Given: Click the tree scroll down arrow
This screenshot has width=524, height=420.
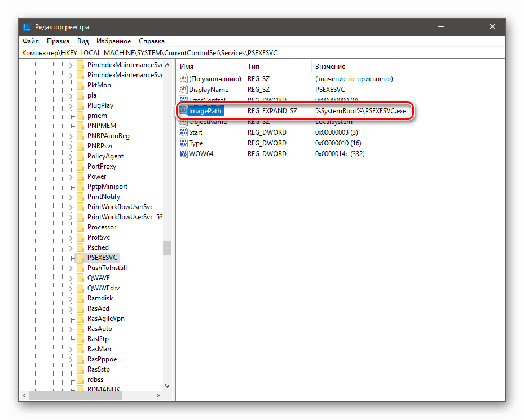Looking at the screenshot, I should (168, 386).
